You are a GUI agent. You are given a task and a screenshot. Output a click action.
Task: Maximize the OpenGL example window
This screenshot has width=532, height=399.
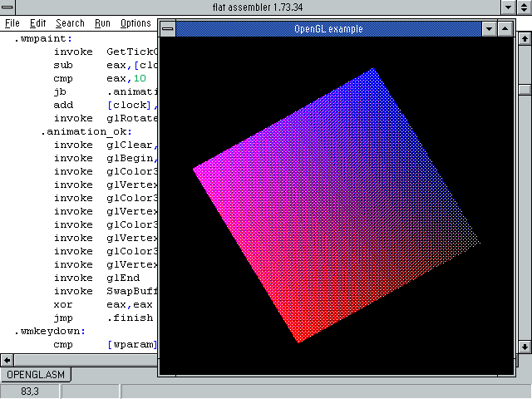tap(505, 29)
